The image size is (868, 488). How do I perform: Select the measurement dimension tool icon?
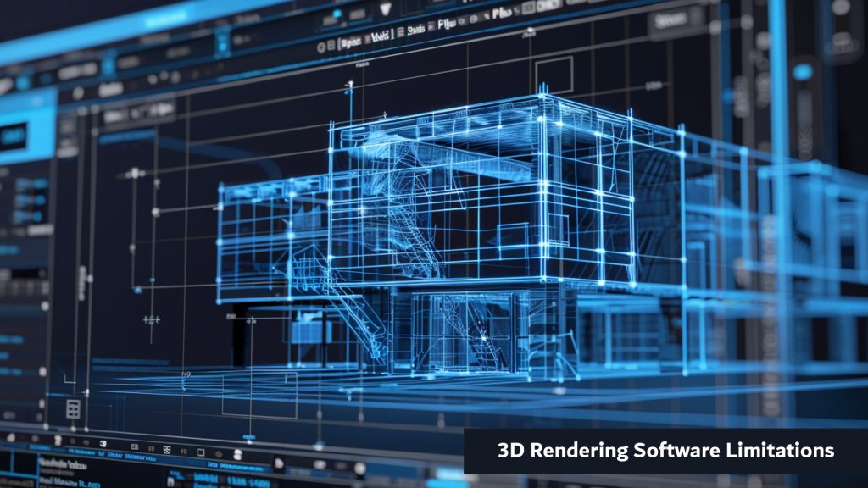pyautogui.click(x=151, y=320)
